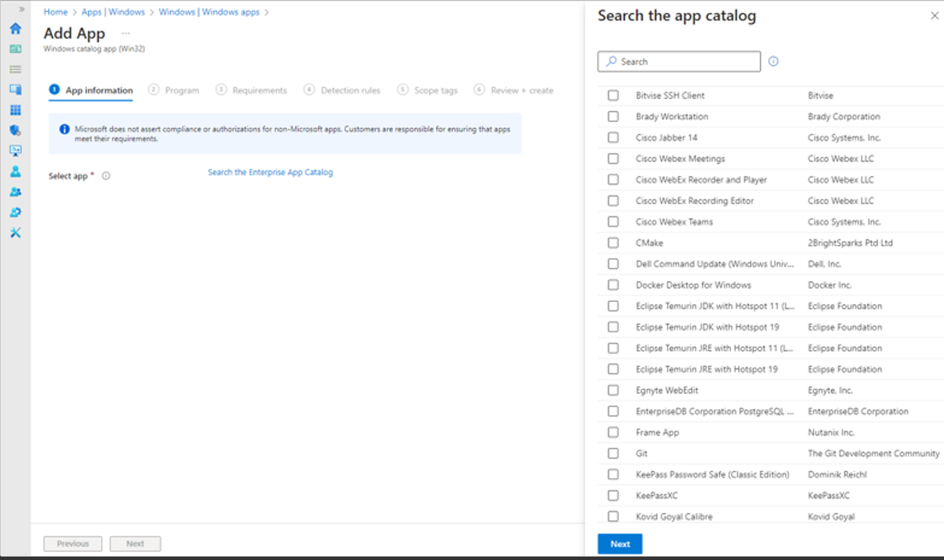Check the Cisco Webex Meetings checkbox
The width and height of the screenshot is (944, 560).
click(613, 159)
